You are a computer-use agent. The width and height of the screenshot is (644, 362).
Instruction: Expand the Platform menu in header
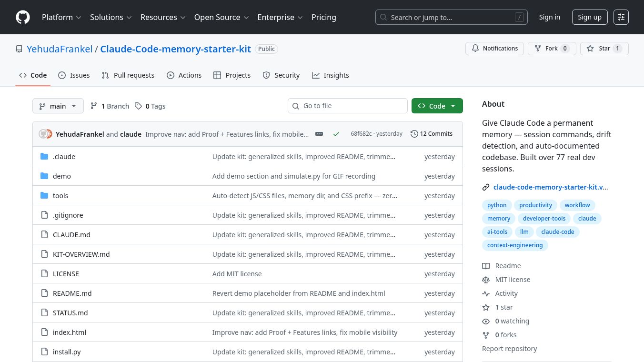point(61,17)
